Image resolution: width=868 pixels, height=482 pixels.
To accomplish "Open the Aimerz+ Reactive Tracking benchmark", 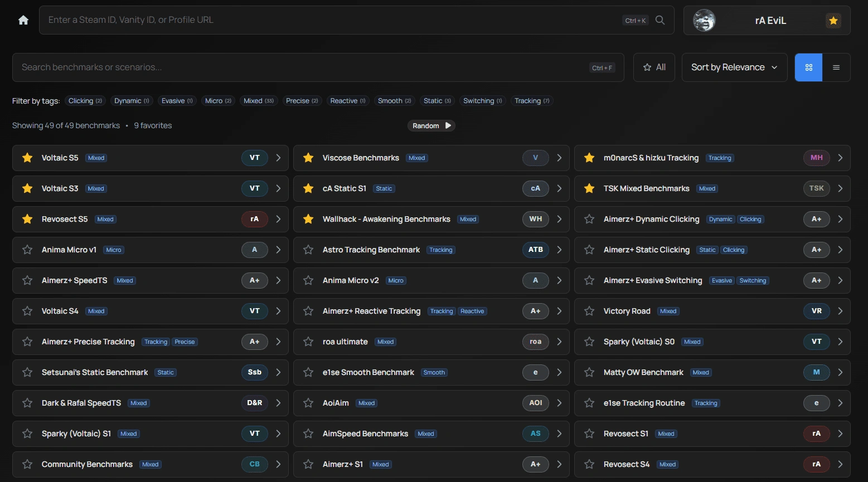I will tap(371, 311).
